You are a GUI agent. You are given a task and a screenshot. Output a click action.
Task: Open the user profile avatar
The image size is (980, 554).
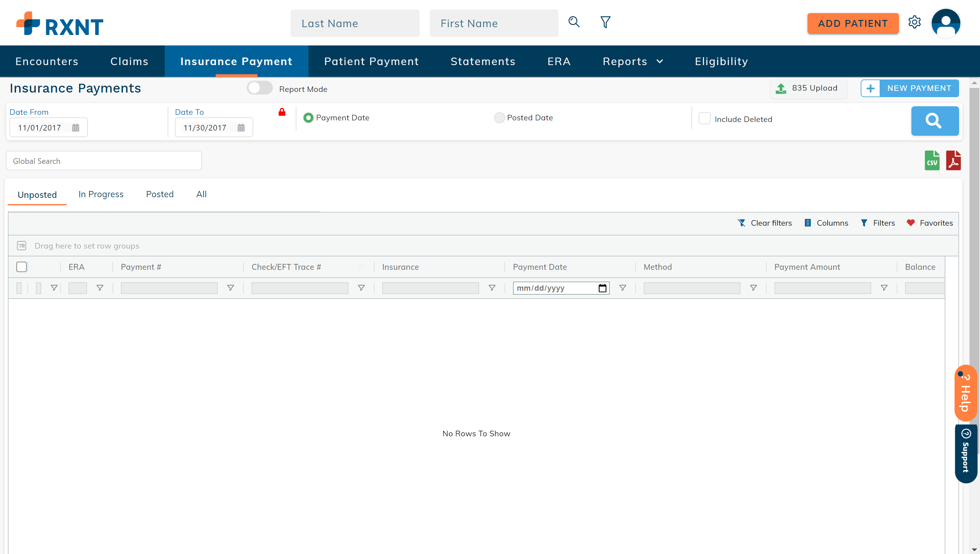946,23
